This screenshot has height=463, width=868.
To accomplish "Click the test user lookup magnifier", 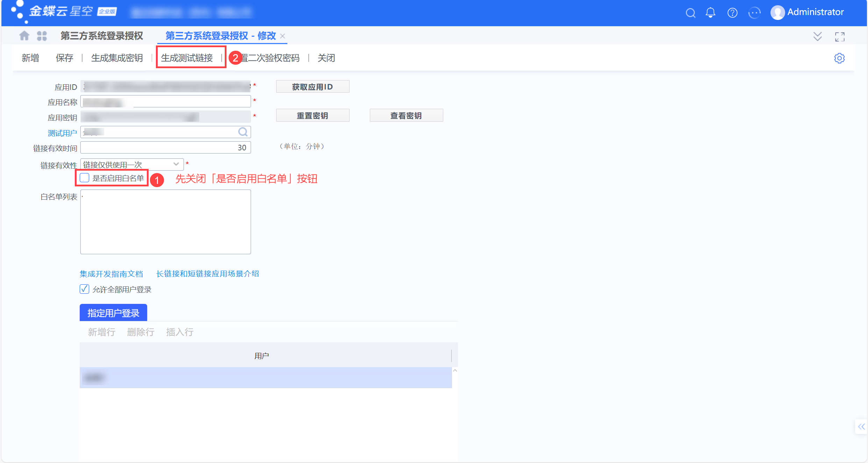I will tap(243, 132).
